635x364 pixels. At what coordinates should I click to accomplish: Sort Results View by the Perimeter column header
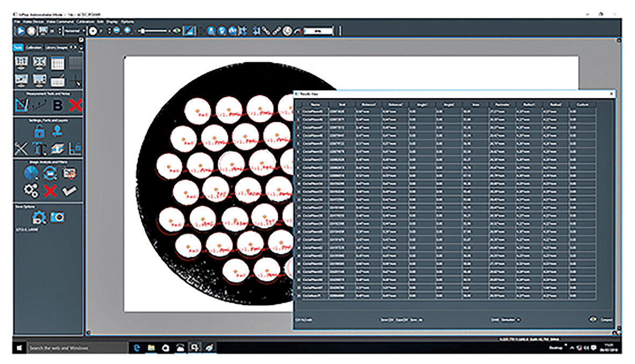[502, 104]
